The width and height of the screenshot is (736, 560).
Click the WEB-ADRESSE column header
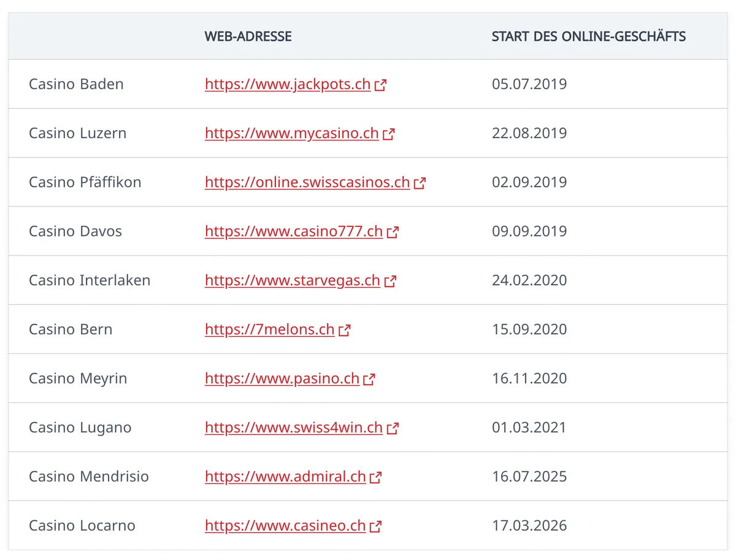[x=248, y=36]
